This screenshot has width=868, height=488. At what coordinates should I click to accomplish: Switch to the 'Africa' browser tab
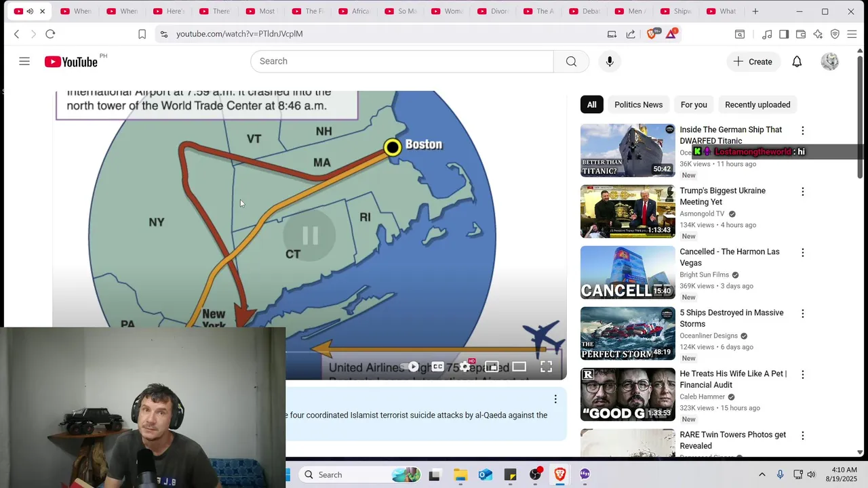354,12
